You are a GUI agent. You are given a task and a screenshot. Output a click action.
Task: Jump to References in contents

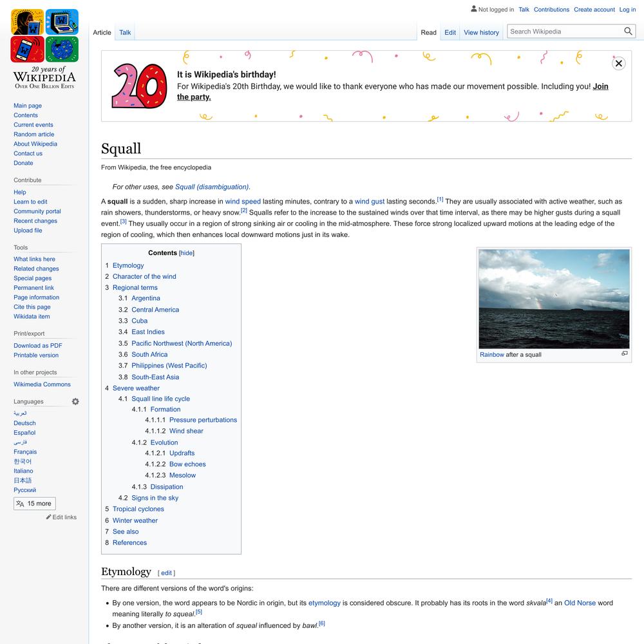pyautogui.click(x=129, y=542)
